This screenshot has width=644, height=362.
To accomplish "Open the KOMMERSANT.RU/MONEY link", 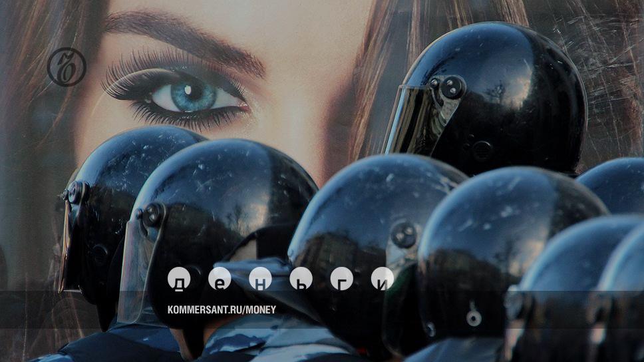I will [222, 309].
